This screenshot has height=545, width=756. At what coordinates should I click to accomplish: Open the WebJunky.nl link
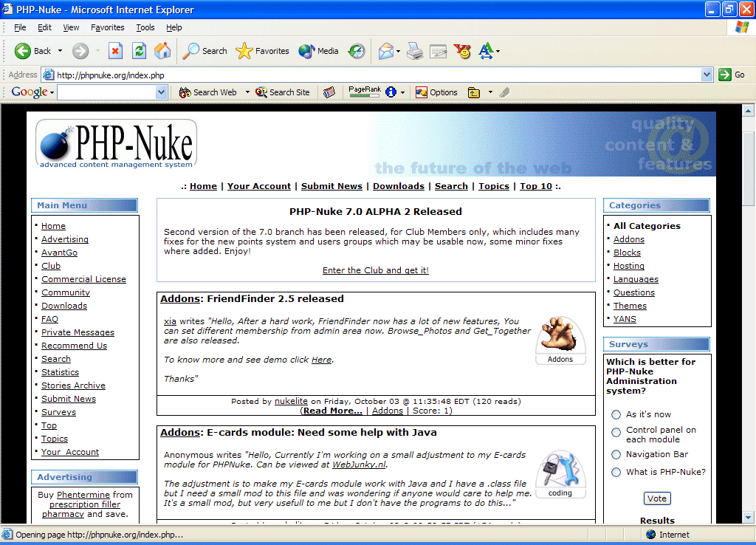click(360, 465)
